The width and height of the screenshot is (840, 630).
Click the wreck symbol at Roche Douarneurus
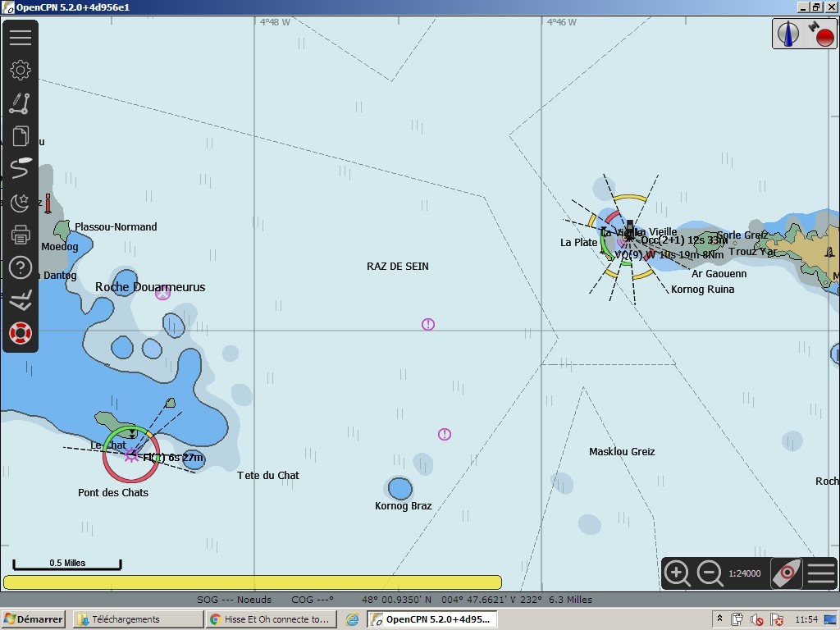(x=163, y=293)
